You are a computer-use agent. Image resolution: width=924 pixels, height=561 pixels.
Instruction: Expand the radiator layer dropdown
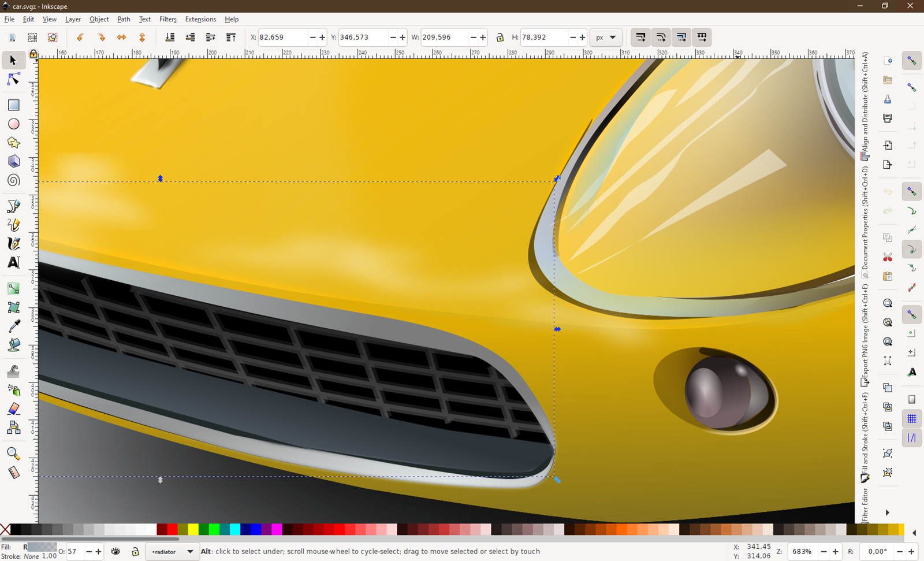(172, 552)
